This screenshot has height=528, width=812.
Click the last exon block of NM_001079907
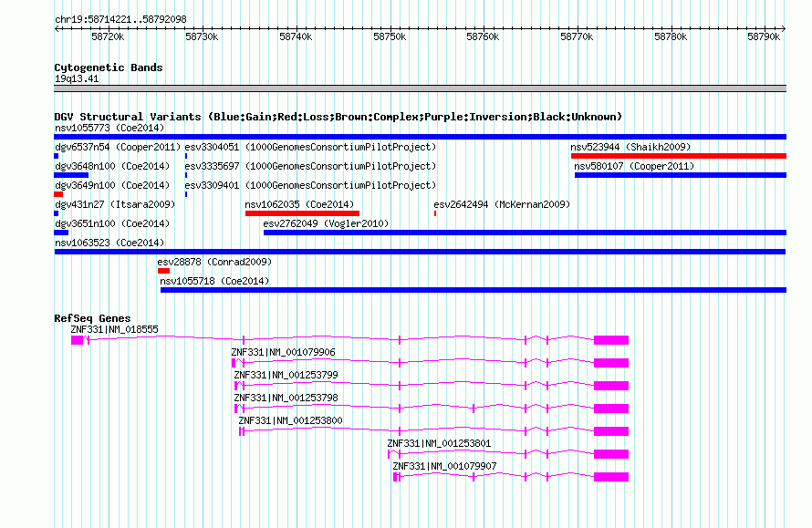[611, 477]
